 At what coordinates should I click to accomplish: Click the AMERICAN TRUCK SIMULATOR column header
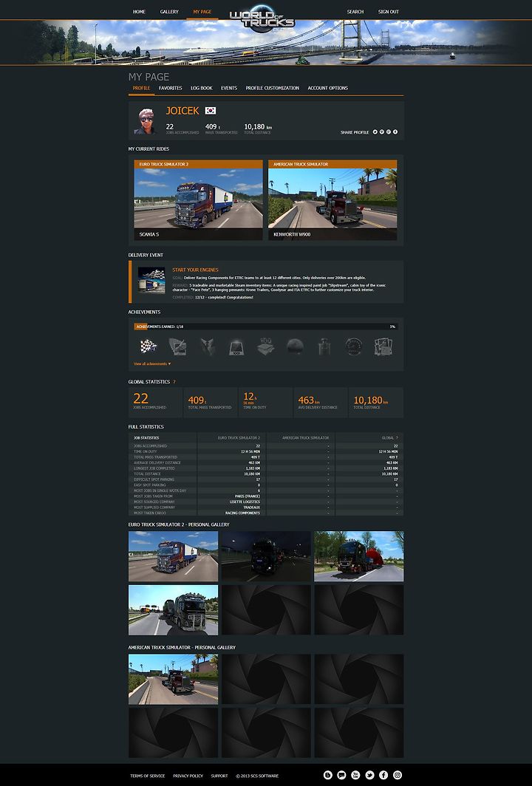tap(305, 438)
